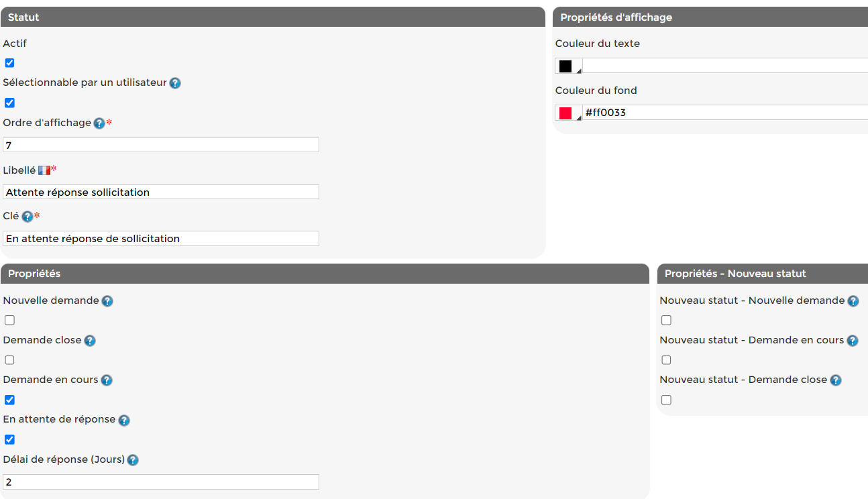The width and height of the screenshot is (868, 499).
Task: Click help icon next to Sélectionnable par un utilisateur
Action: pos(175,83)
